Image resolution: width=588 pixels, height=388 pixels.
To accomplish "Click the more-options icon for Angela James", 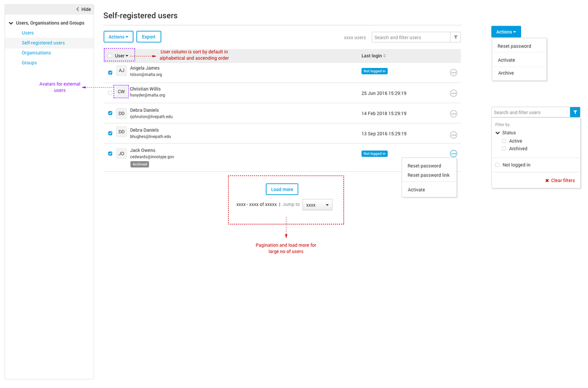I will tap(453, 73).
